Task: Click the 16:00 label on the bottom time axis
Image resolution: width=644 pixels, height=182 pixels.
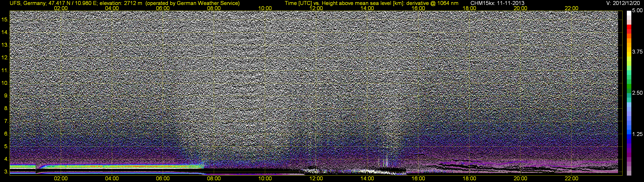Action: pos(418,179)
